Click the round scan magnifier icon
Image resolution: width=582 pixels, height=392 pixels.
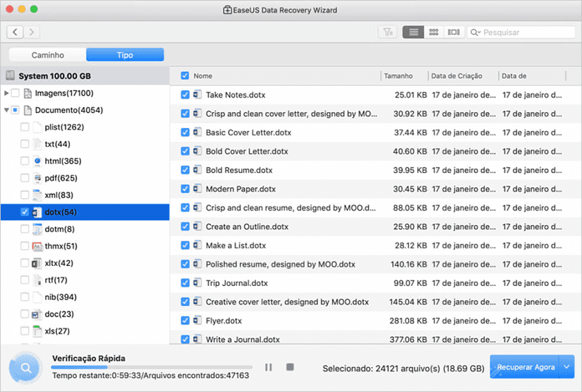[26, 368]
